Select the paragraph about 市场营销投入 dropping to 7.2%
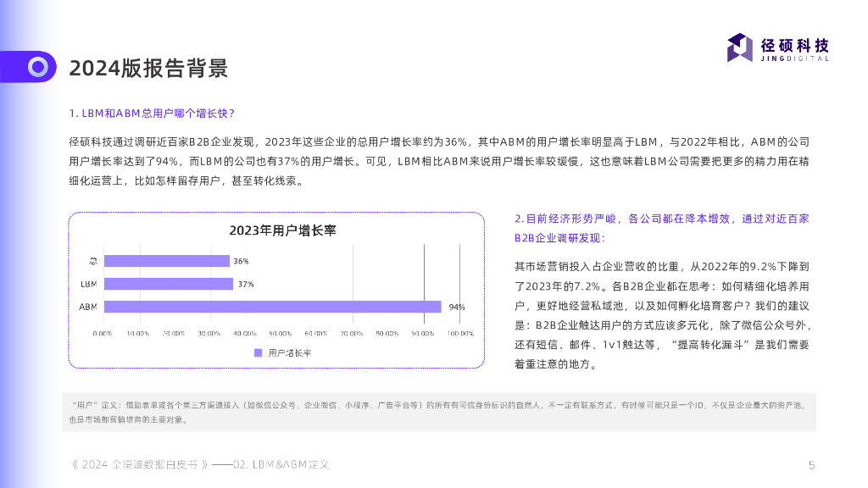868x488 pixels. click(662, 314)
